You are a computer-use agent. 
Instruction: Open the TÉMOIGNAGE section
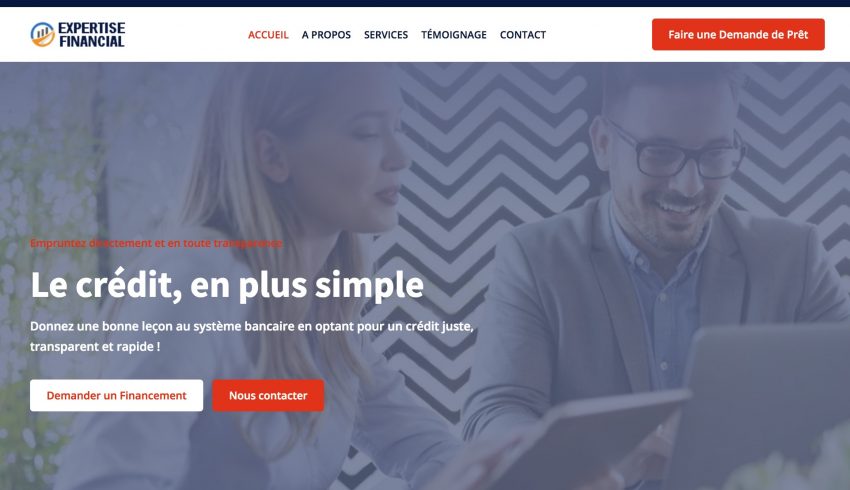pyautogui.click(x=454, y=35)
